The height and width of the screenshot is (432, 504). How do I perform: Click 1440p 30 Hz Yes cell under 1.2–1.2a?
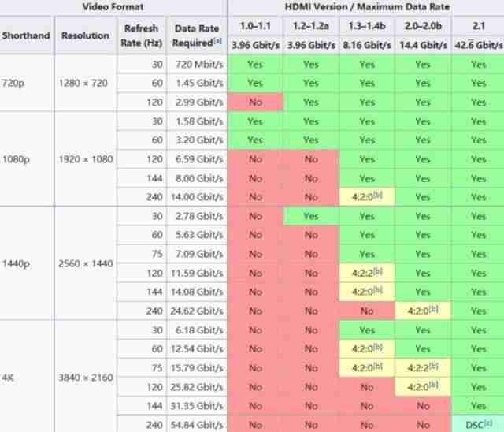311,216
